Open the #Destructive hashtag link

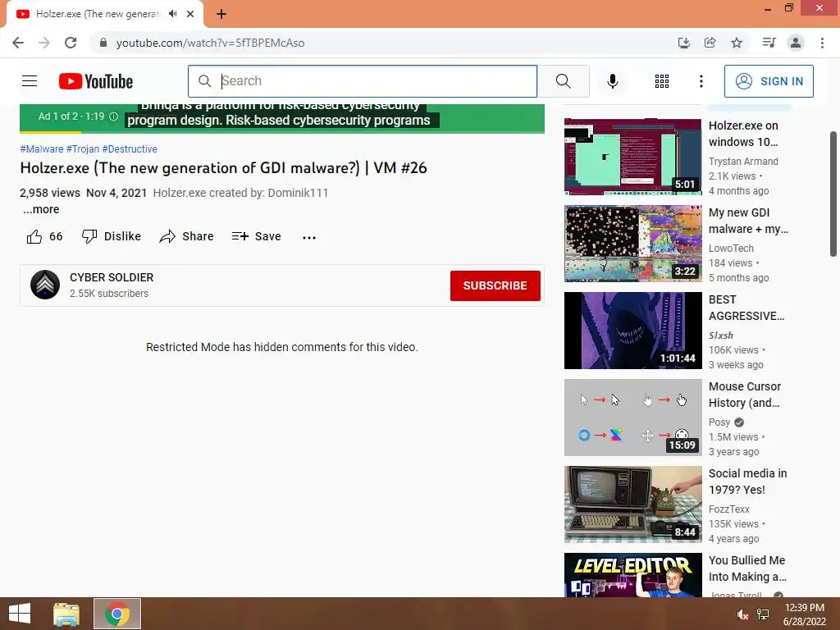coord(130,149)
